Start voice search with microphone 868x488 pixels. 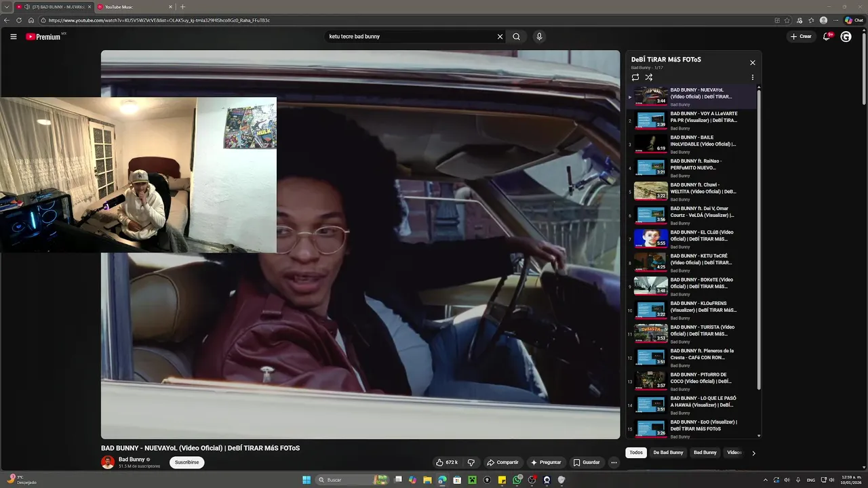click(x=539, y=37)
